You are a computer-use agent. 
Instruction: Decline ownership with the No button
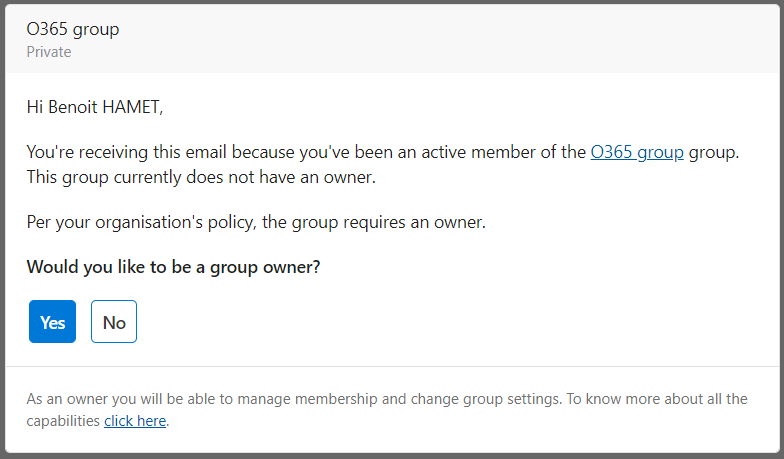coord(114,322)
